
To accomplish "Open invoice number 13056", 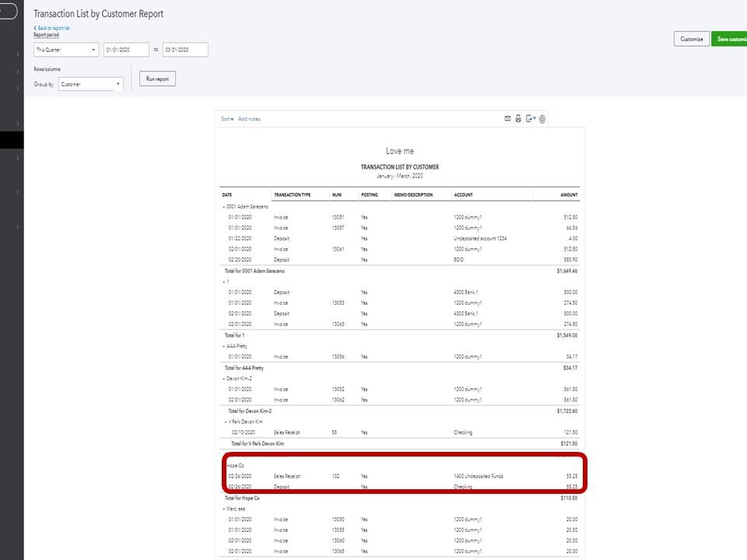I will (338, 357).
